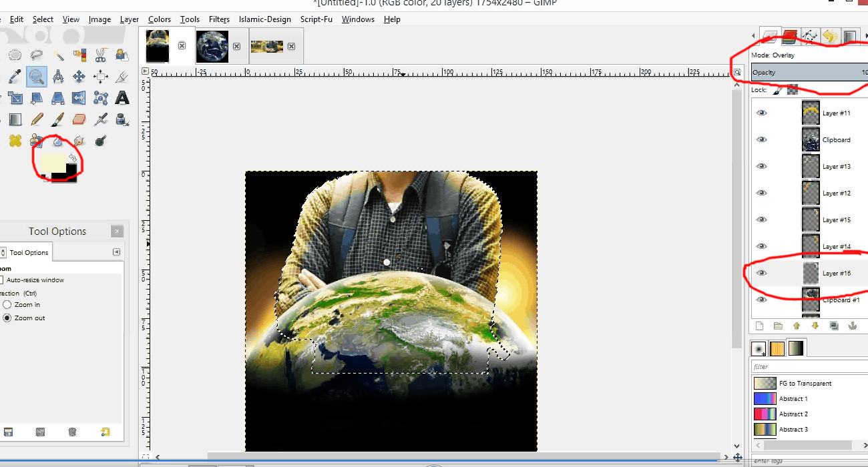The width and height of the screenshot is (868, 467).
Task: Select the Blend gradient tool
Action: [15, 119]
